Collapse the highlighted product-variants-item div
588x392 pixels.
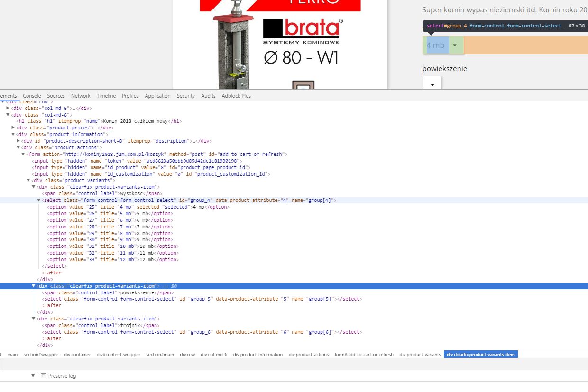pyautogui.click(x=34, y=286)
